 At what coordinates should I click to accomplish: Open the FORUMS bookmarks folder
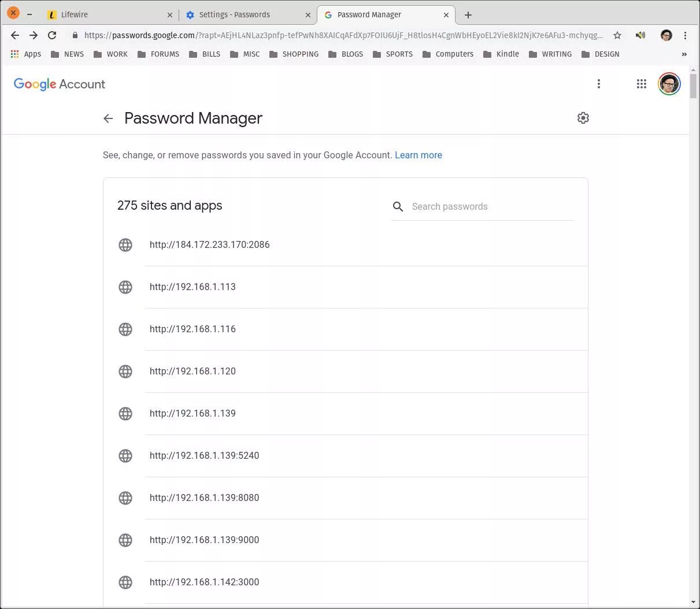[x=158, y=54]
